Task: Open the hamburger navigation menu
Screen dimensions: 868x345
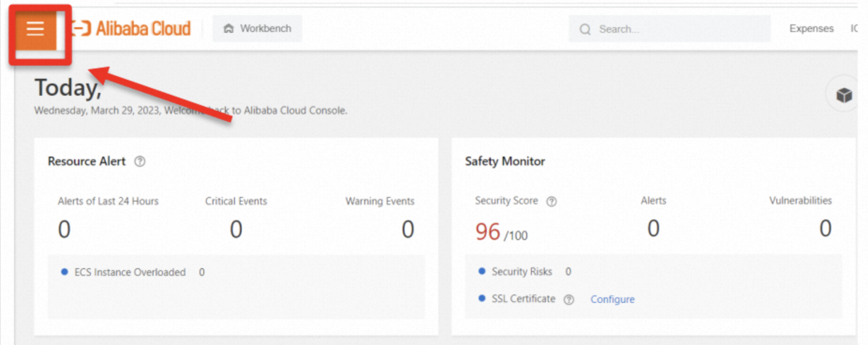Action: click(36, 29)
